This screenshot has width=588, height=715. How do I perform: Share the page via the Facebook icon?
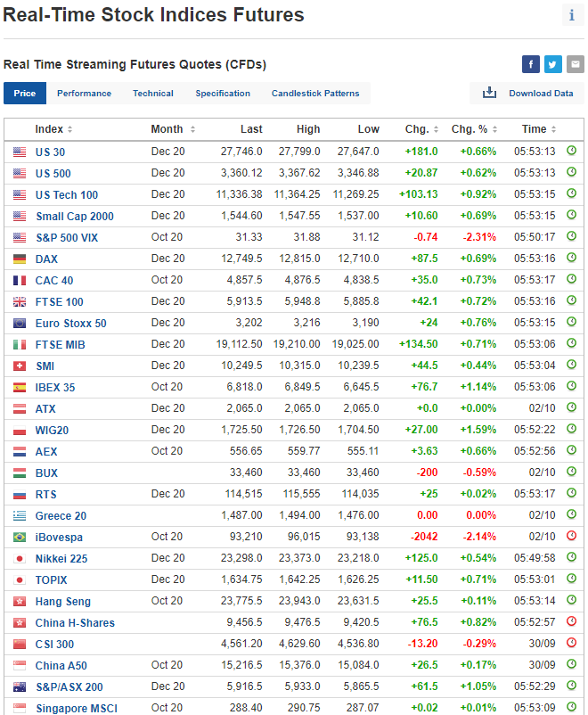click(x=531, y=64)
